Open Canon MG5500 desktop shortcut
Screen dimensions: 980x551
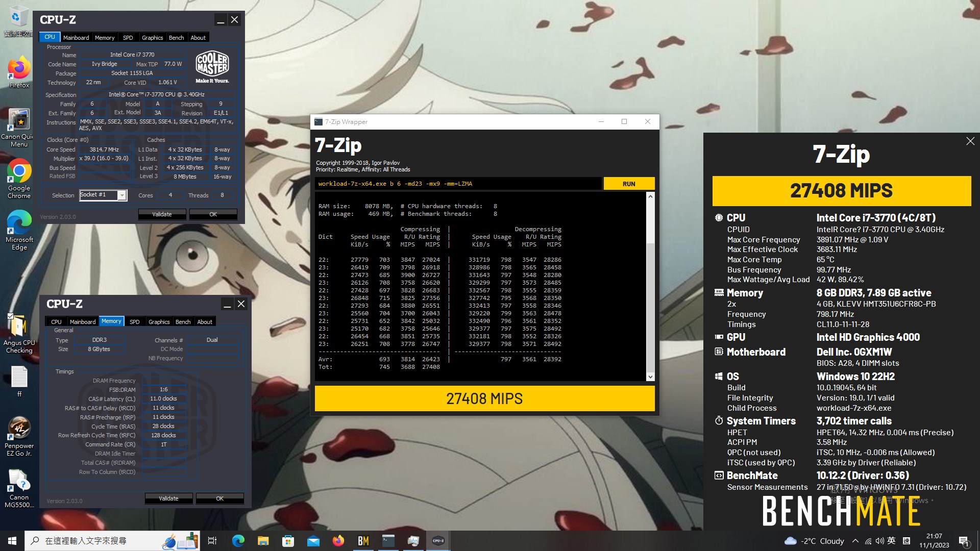19,488
